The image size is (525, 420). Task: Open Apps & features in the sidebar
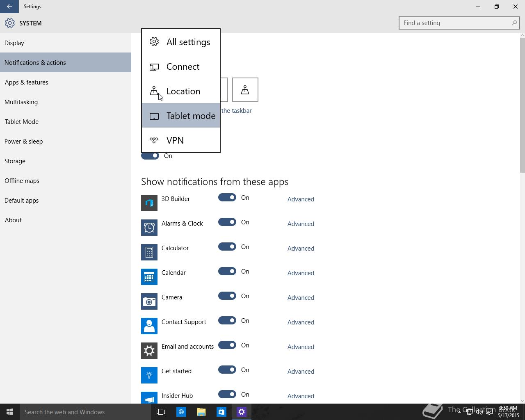pyautogui.click(x=66, y=82)
